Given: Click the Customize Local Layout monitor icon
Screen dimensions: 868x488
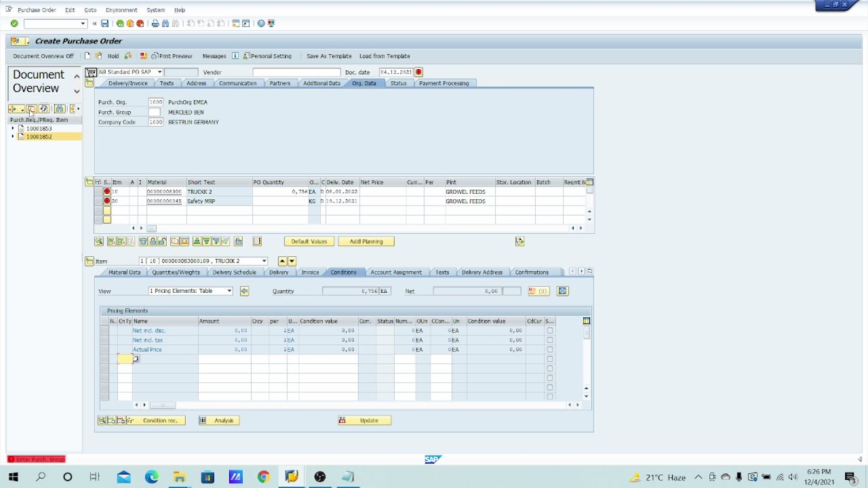Looking at the screenshot, I should point(271,24).
